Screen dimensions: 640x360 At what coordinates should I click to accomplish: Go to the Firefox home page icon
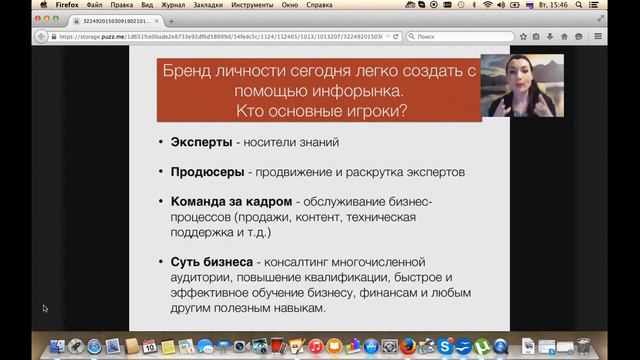[564, 36]
